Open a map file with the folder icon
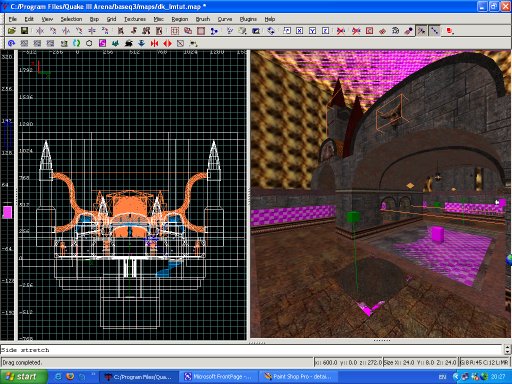This screenshot has width=512, height=384. [12, 31]
